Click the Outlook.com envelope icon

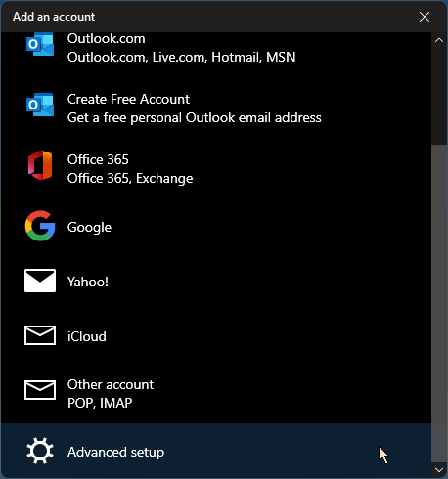pyautogui.click(x=40, y=44)
